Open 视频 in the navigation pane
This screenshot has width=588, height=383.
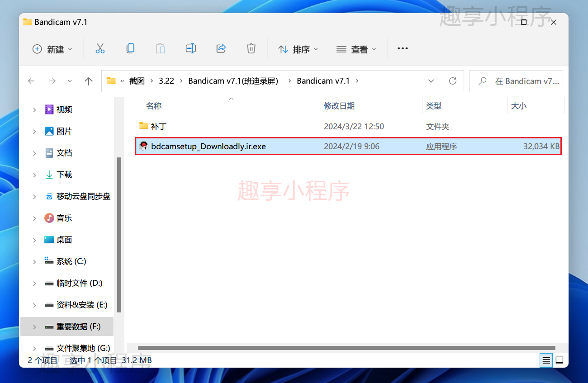[64, 109]
